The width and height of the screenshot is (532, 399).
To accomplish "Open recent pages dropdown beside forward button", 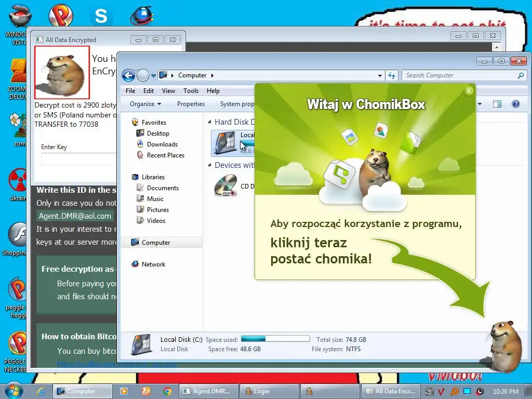I will point(153,76).
